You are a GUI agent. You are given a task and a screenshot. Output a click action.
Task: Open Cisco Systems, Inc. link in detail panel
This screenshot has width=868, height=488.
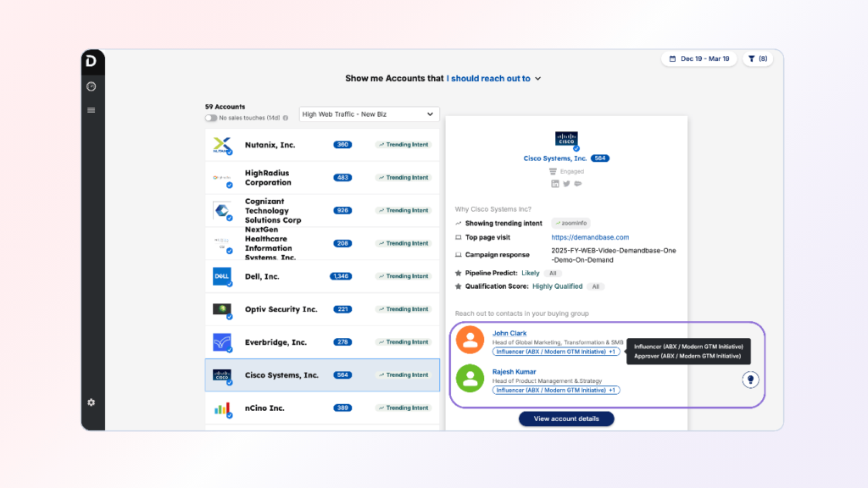pyautogui.click(x=555, y=158)
